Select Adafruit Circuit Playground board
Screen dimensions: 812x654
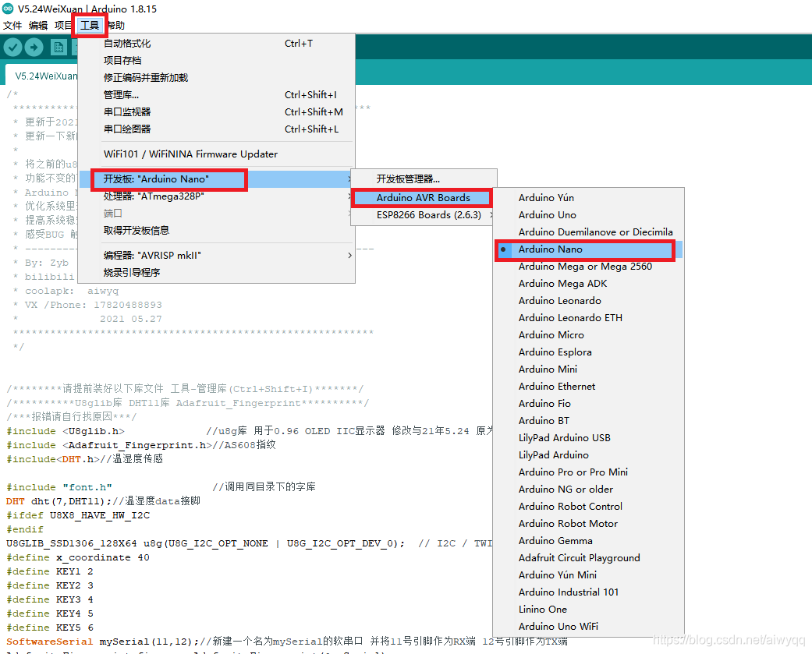(x=588, y=558)
